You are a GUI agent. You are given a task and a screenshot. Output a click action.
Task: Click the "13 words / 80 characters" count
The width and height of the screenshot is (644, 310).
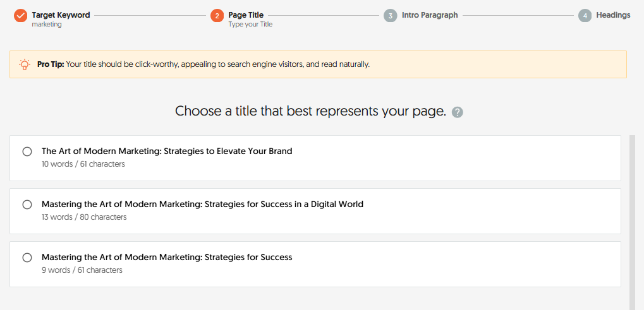84,217
